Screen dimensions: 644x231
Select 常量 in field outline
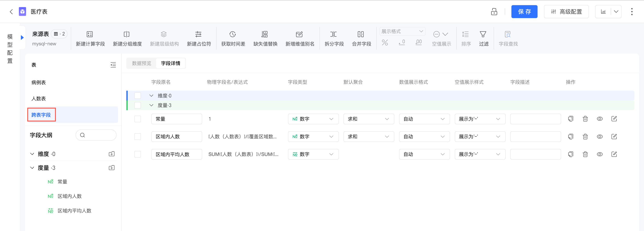click(x=62, y=182)
